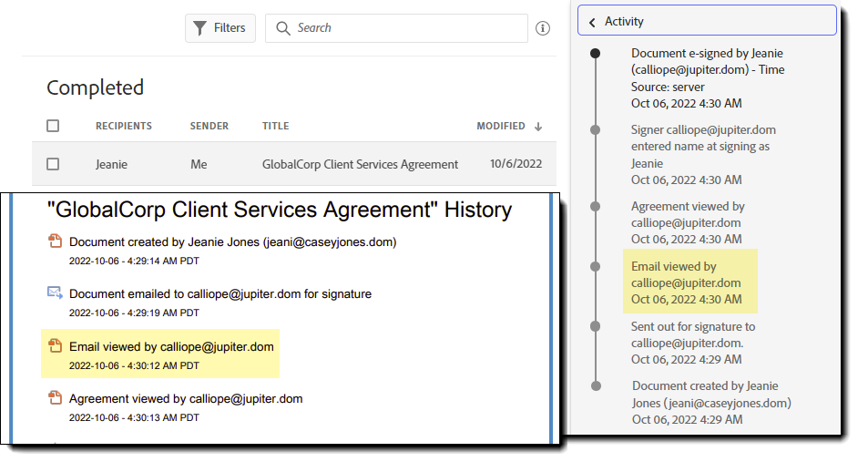Sort by the TITLE column header
Image resolution: width=868 pixels, height=462 pixels.
(276, 126)
